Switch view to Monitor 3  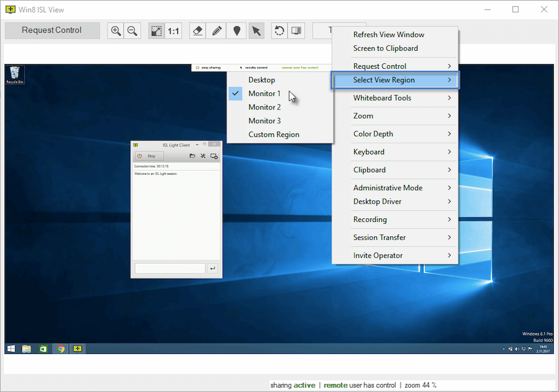click(264, 121)
